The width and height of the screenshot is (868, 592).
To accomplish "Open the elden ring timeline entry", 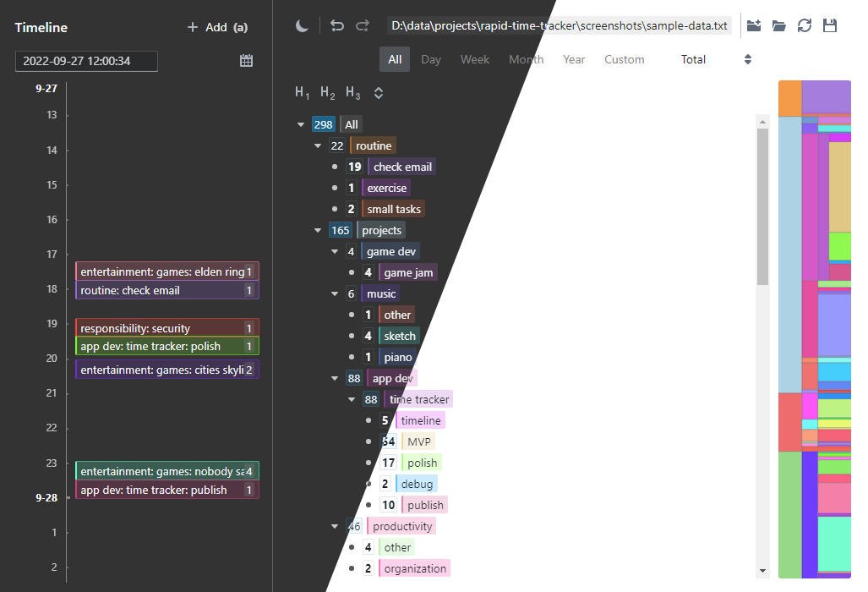I will [x=167, y=271].
